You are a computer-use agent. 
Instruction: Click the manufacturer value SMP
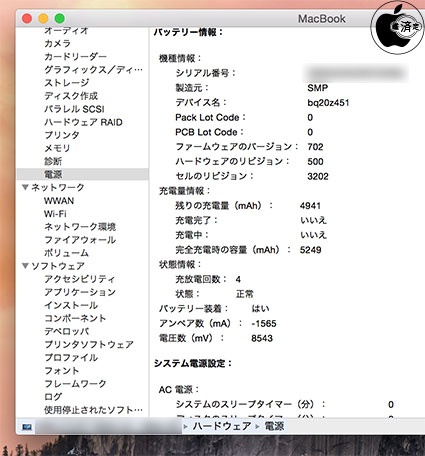click(x=317, y=88)
